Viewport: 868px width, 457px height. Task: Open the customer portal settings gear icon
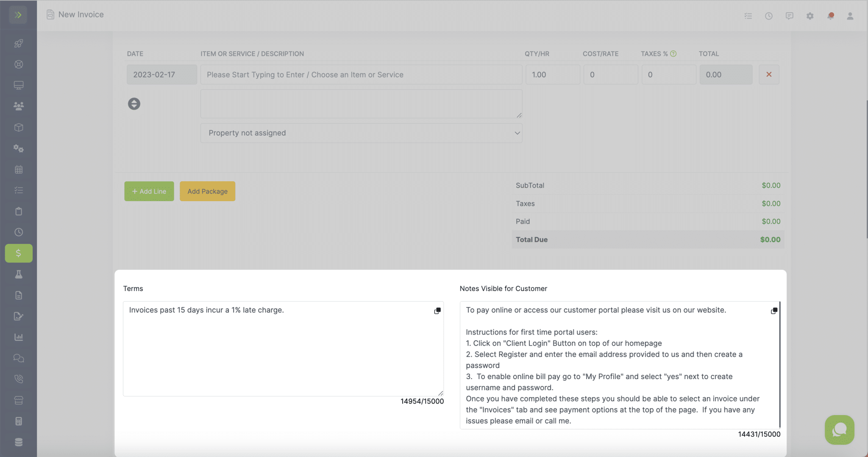click(x=810, y=16)
